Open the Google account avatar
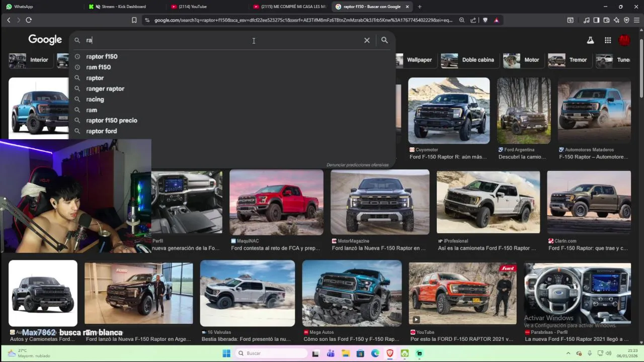Screen dimensions: 644x362 pos(624,40)
